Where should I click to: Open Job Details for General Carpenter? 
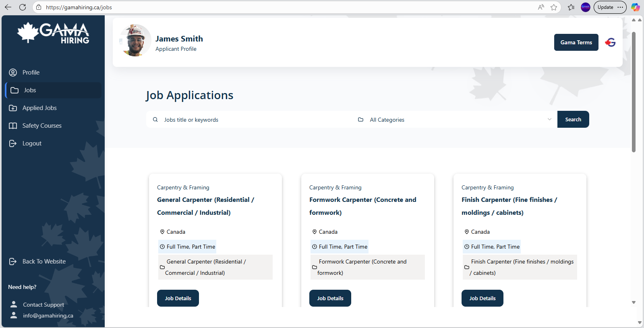click(178, 298)
